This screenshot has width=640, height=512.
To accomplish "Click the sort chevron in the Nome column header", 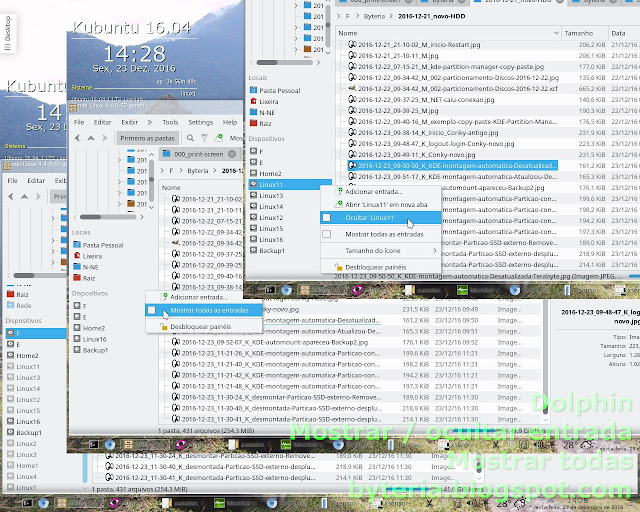I will tap(556, 33).
